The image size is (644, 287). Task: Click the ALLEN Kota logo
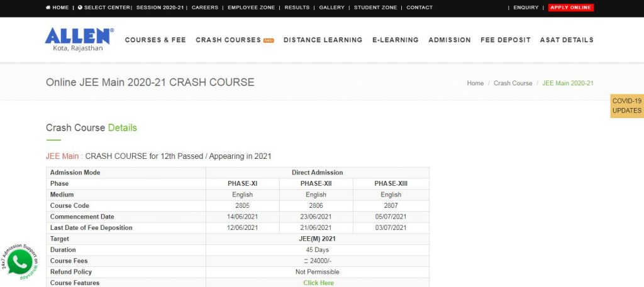[x=79, y=40]
